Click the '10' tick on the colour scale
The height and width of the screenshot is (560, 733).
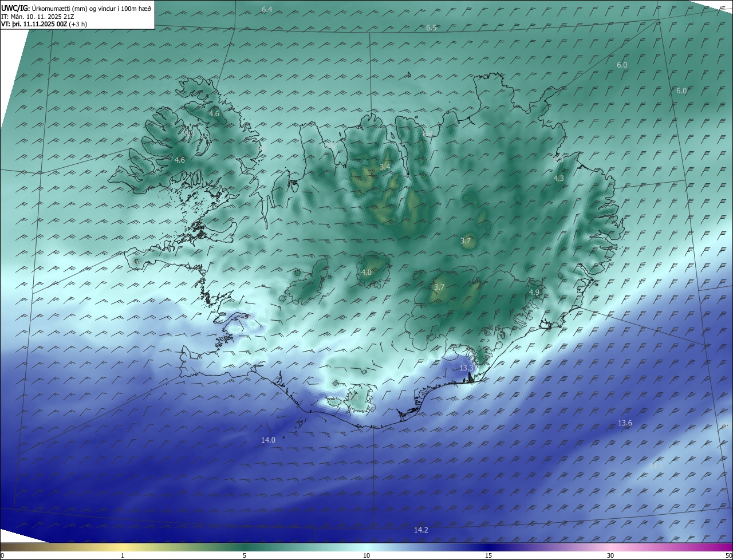366,555
